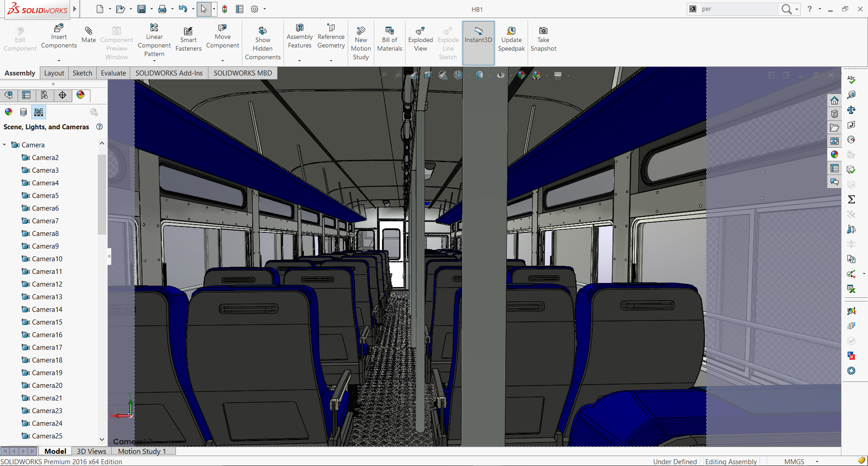Click View Appearances color ball icon

point(8,112)
